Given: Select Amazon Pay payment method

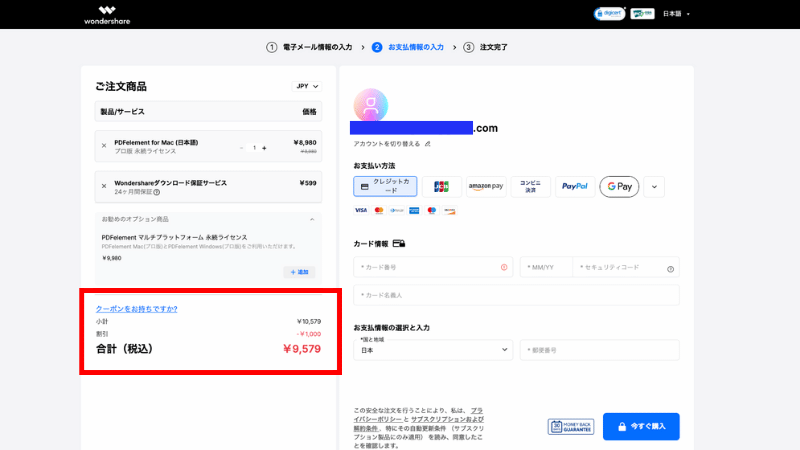Looking at the screenshot, I should point(486,186).
